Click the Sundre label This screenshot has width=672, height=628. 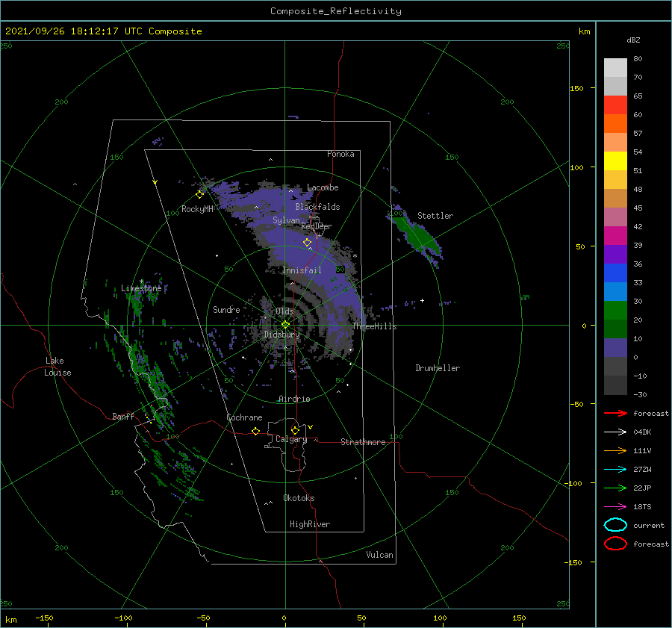(226, 309)
